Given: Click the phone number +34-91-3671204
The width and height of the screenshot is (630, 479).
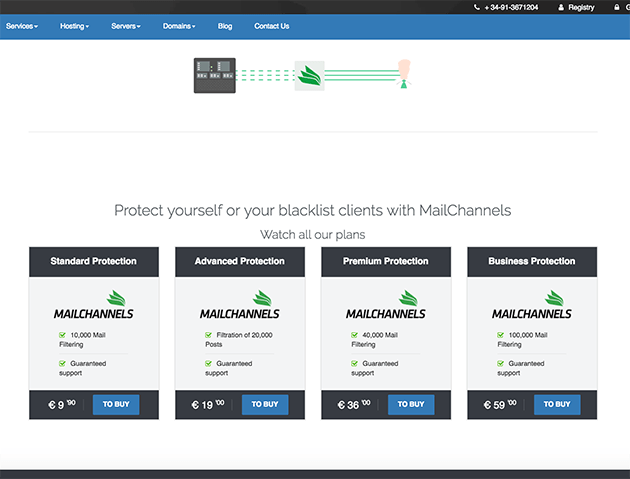Looking at the screenshot, I should click(x=511, y=7).
